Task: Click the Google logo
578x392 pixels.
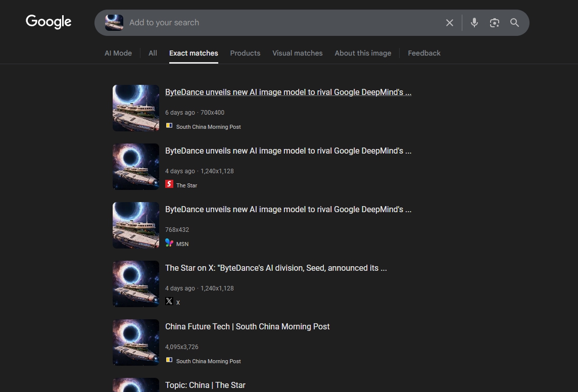Action: coord(49,22)
